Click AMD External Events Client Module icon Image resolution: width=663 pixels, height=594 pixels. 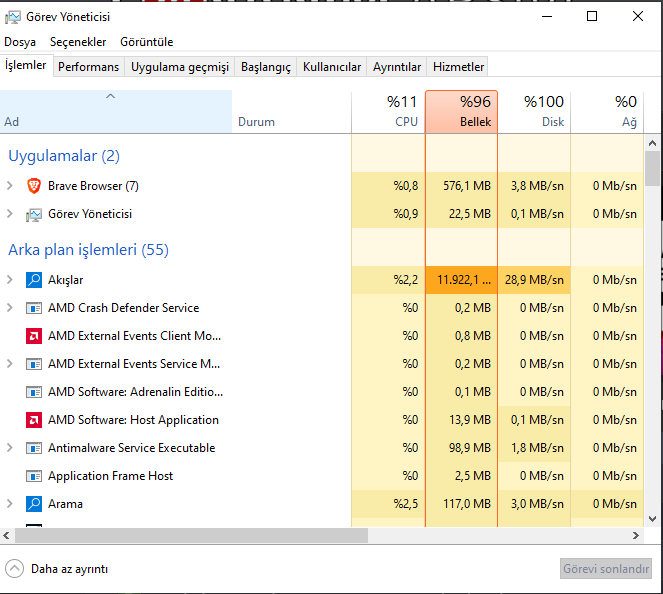(34, 336)
